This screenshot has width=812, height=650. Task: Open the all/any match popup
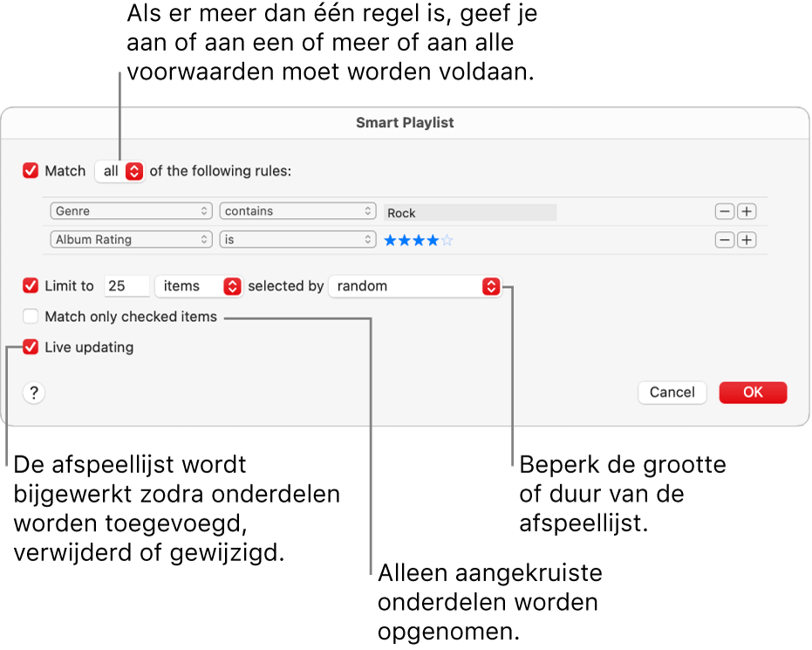coord(119,171)
